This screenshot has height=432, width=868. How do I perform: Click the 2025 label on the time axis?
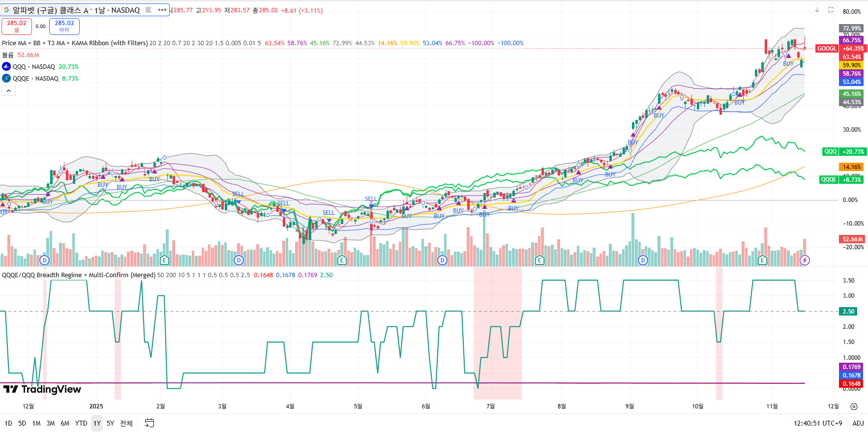click(x=96, y=406)
